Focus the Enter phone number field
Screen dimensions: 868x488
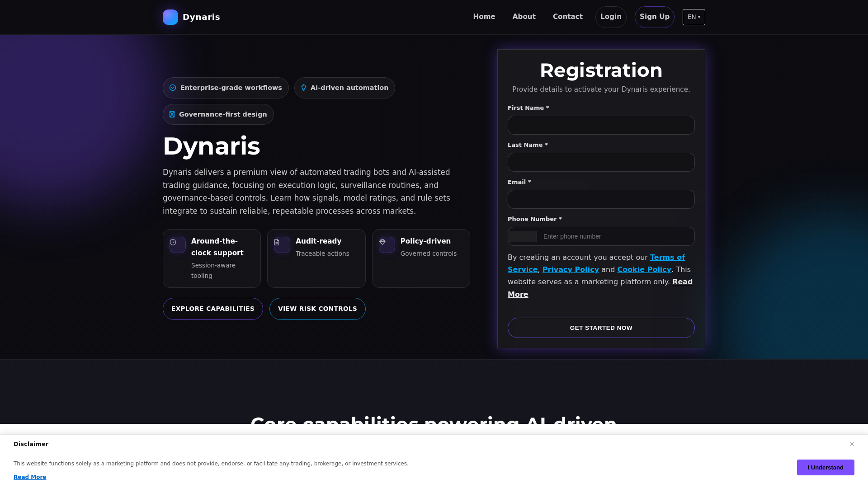(x=616, y=236)
